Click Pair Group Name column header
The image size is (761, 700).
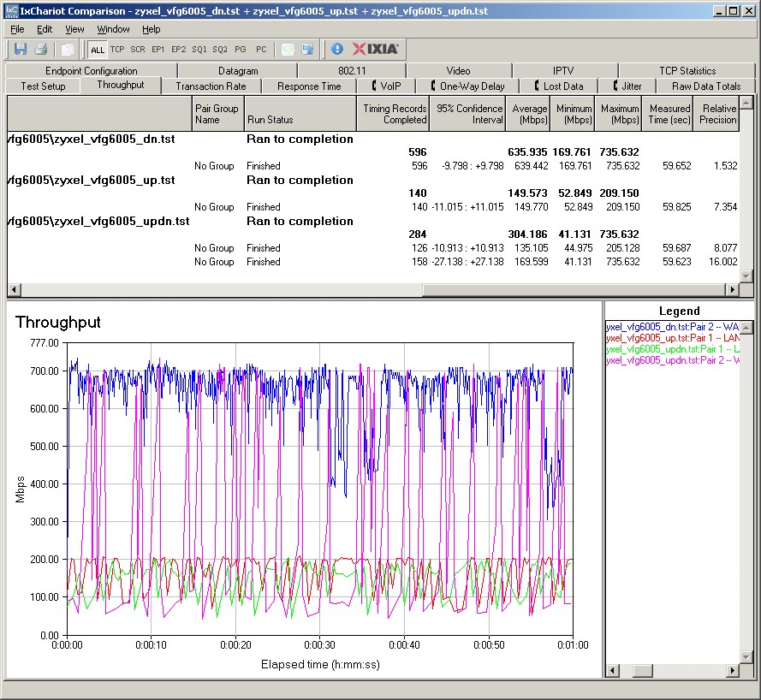(218, 114)
